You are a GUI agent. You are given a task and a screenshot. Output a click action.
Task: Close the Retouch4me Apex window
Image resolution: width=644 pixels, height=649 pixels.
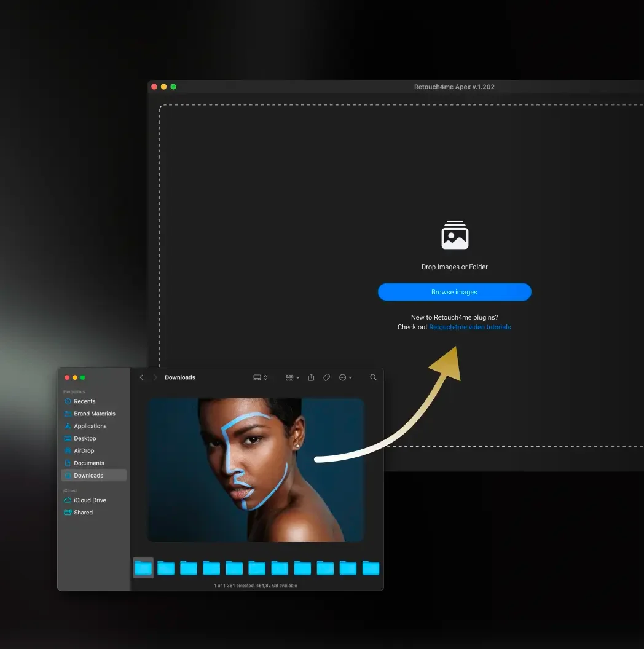click(154, 87)
